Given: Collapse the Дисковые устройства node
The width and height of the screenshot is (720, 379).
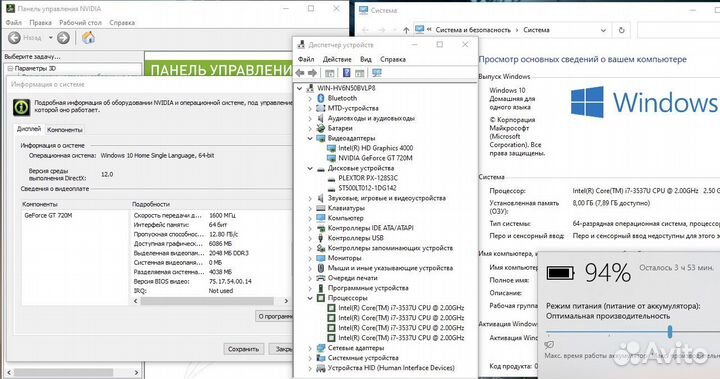Looking at the screenshot, I should click(310, 168).
